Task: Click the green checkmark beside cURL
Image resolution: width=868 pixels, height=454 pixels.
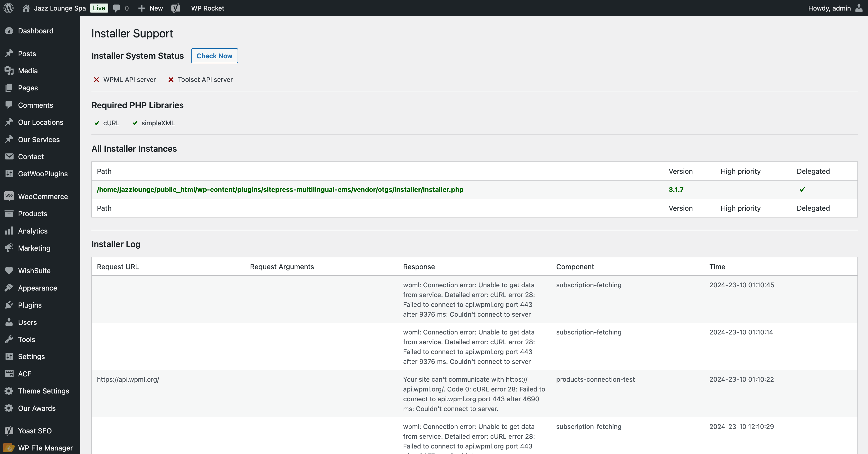Action: tap(97, 123)
